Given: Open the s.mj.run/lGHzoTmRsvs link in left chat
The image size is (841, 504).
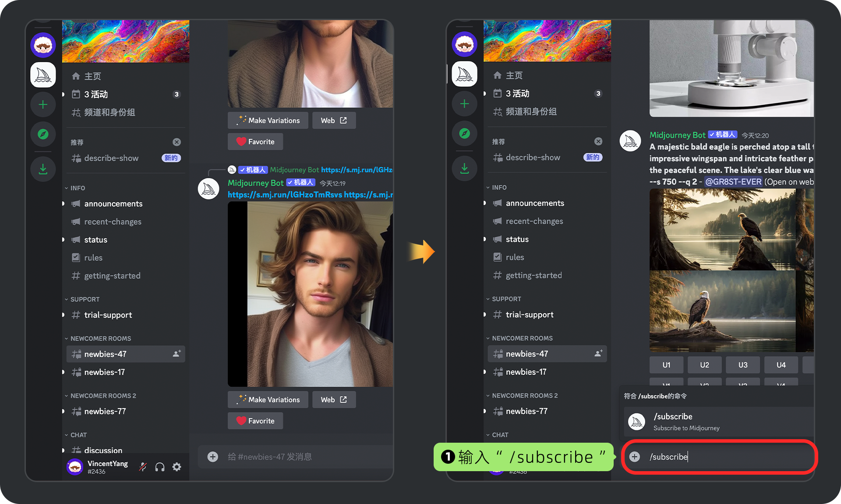Looking at the screenshot, I should click(285, 194).
